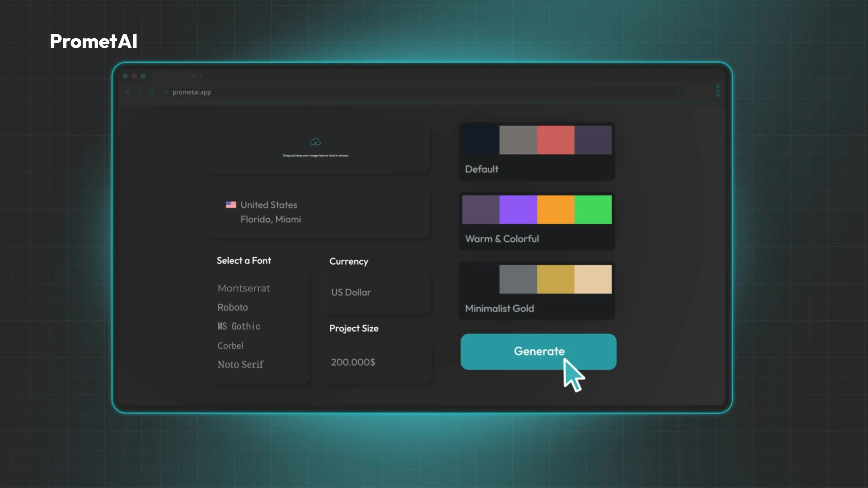Pick the Minimalist Gold palette
Screen dimensions: 868x488
537,291
